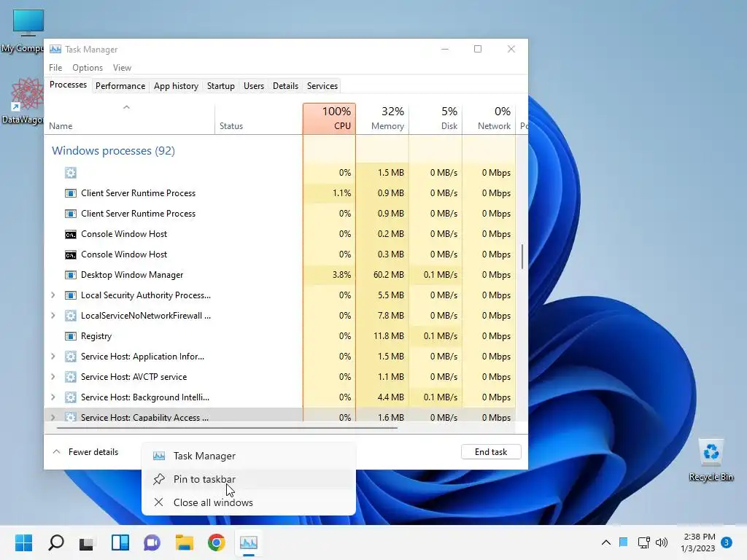The image size is (747, 560).
Task: Switch to the Users tab
Action: coord(253,86)
